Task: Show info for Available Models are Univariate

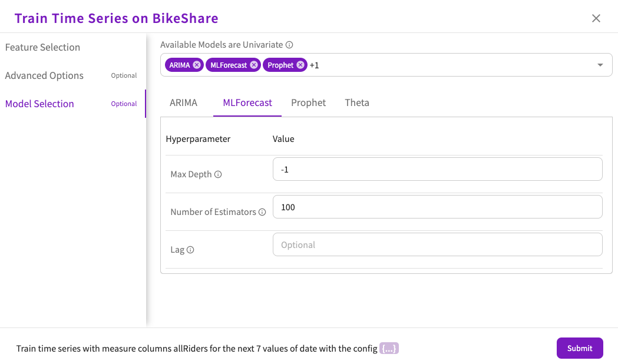Action: (289, 45)
